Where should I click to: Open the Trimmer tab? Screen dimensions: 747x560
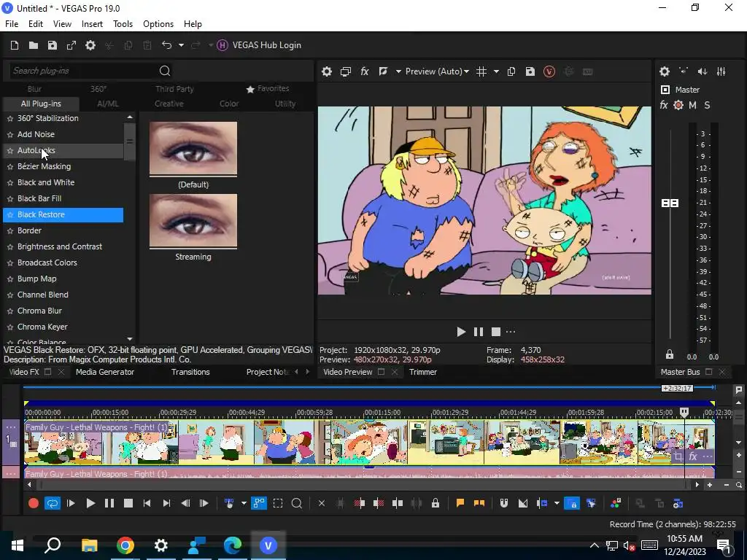(x=422, y=372)
